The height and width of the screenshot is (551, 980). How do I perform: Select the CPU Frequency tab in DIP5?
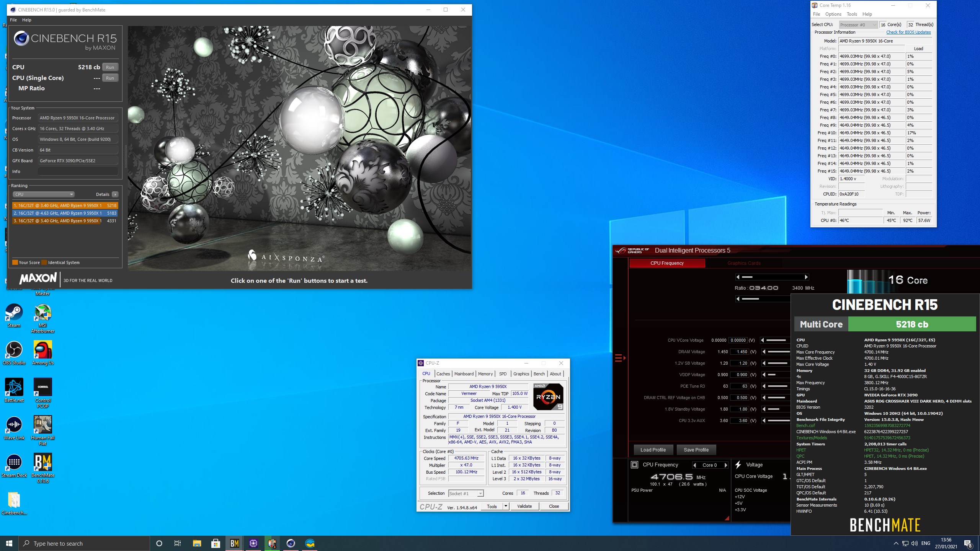click(667, 263)
